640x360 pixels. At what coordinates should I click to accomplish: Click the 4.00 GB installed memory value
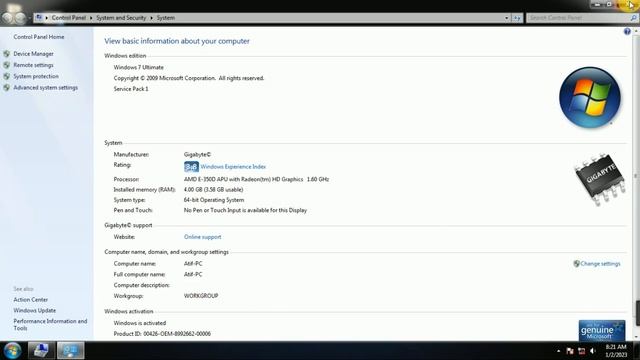tap(213, 190)
